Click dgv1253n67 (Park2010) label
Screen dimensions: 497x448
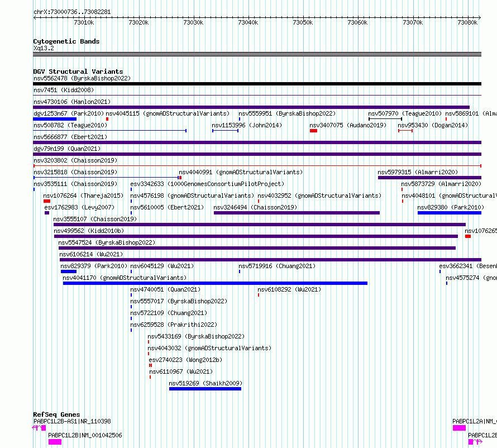coord(69,113)
